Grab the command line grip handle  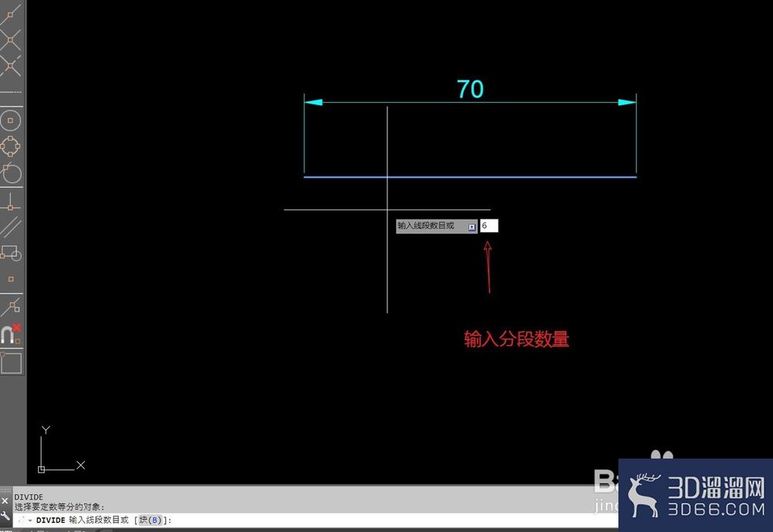[x=5, y=490]
